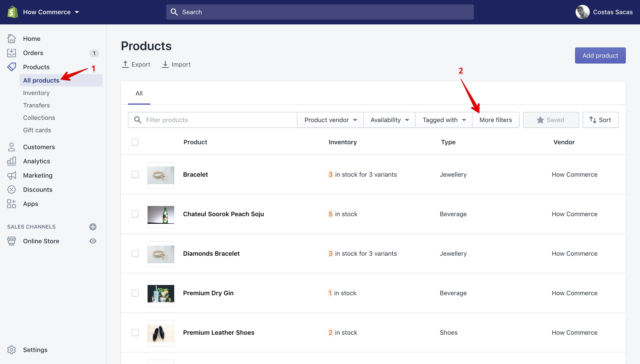Tick the select-all products checkbox

tap(135, 142)
